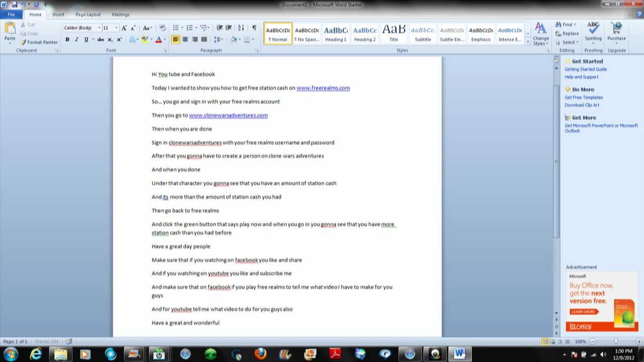The height and width of the screenshot is (362, 644).
Task: Open line and paragraph spacing options
Action: 218,39
